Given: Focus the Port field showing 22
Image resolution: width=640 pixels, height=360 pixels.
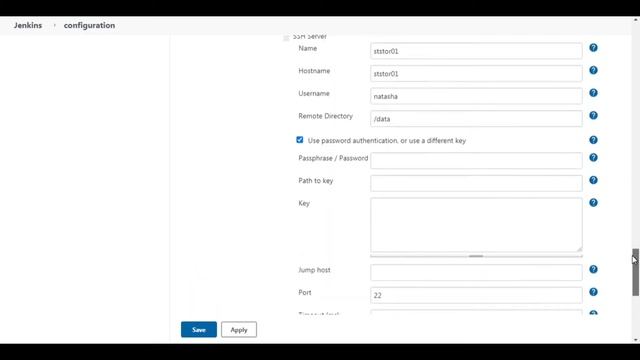Looking at the screenshot, I should coord(476,295).
